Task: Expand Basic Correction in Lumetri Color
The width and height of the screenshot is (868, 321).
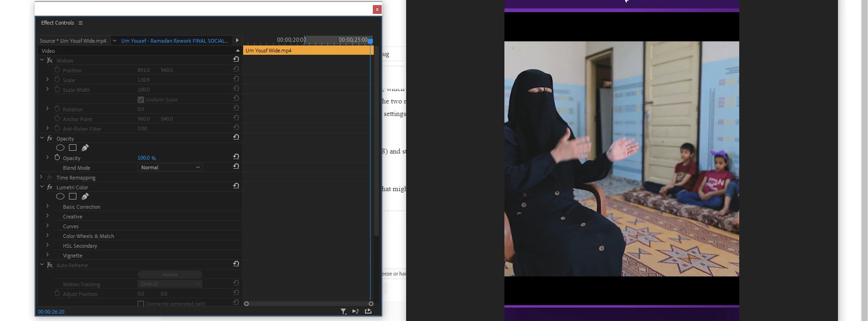Action: 48,206
